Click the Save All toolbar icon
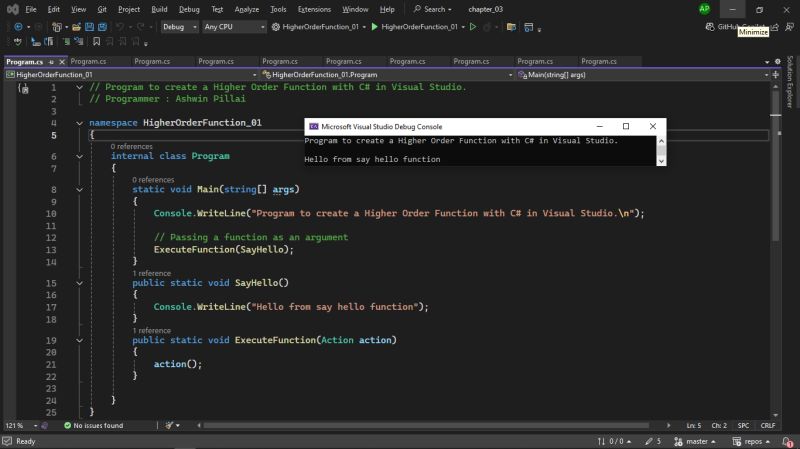800x449 pixels. [x=102, y=27]
